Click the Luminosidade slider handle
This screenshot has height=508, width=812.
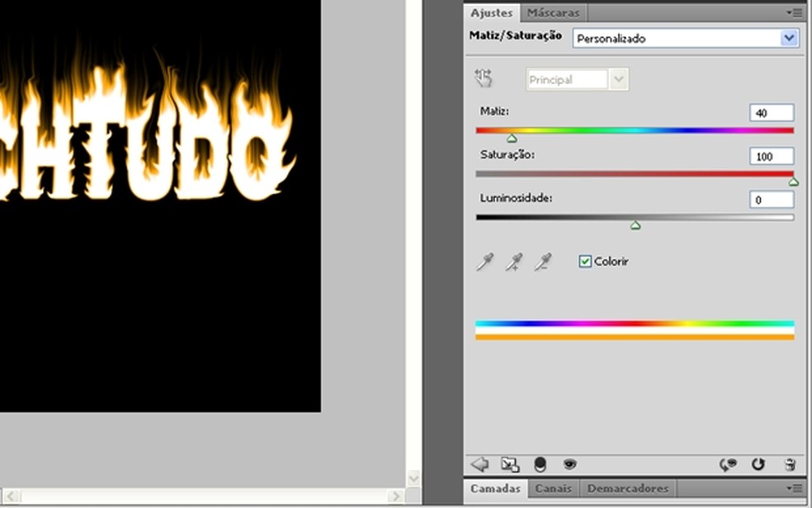pyautogui.click(x=635, y=225)
